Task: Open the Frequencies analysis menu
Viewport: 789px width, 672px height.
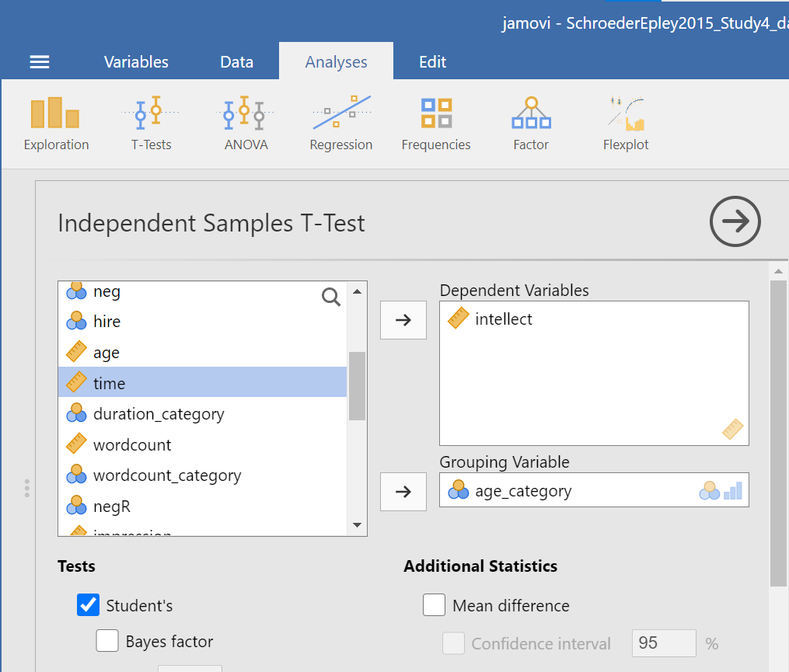Action: pos(436,124)
